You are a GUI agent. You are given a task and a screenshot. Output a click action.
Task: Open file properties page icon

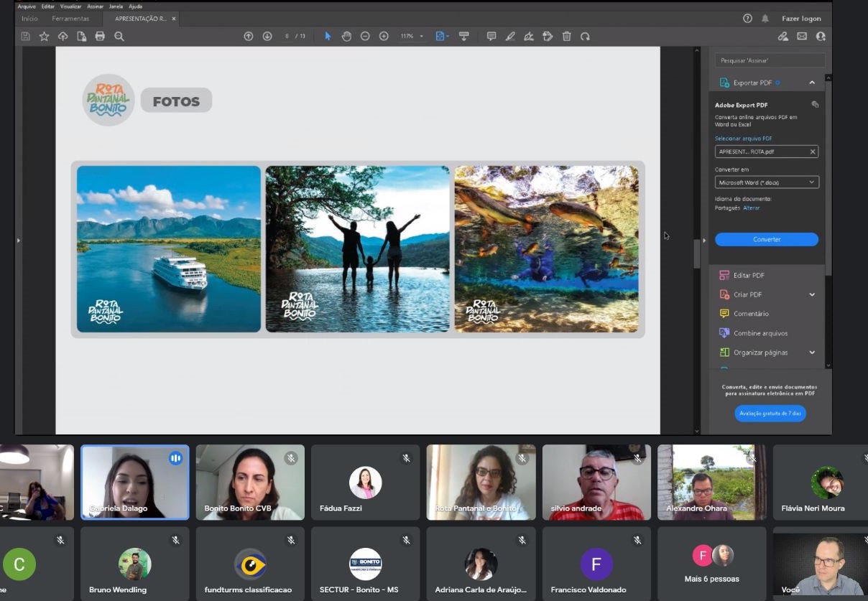point(81,37)
